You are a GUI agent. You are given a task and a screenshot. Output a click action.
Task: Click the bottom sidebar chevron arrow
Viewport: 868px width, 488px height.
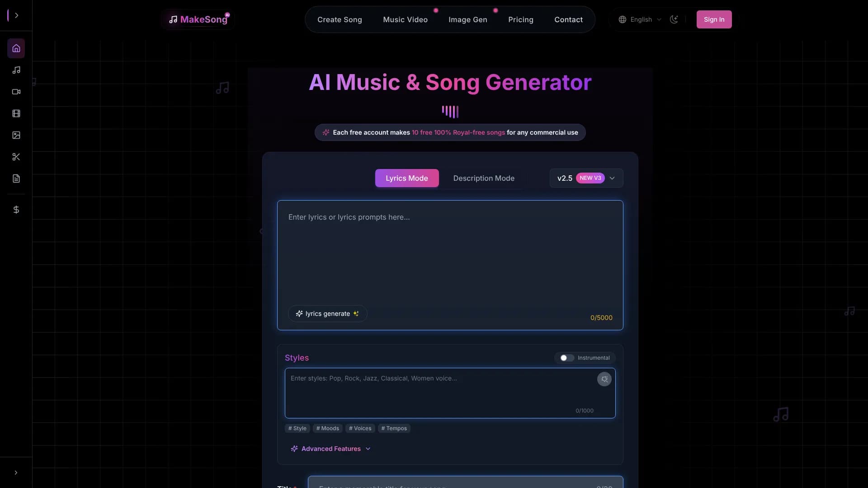point(16,473)
